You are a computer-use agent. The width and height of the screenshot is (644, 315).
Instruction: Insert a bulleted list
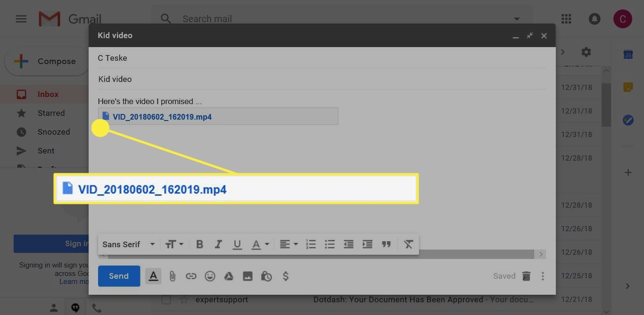click(330, 244)
